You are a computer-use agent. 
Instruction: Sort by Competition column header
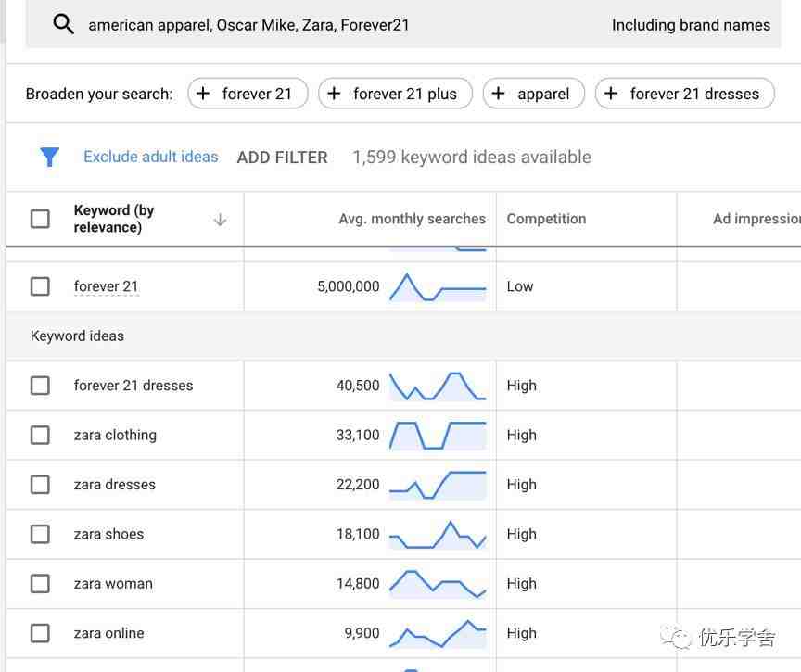point(546,219)
